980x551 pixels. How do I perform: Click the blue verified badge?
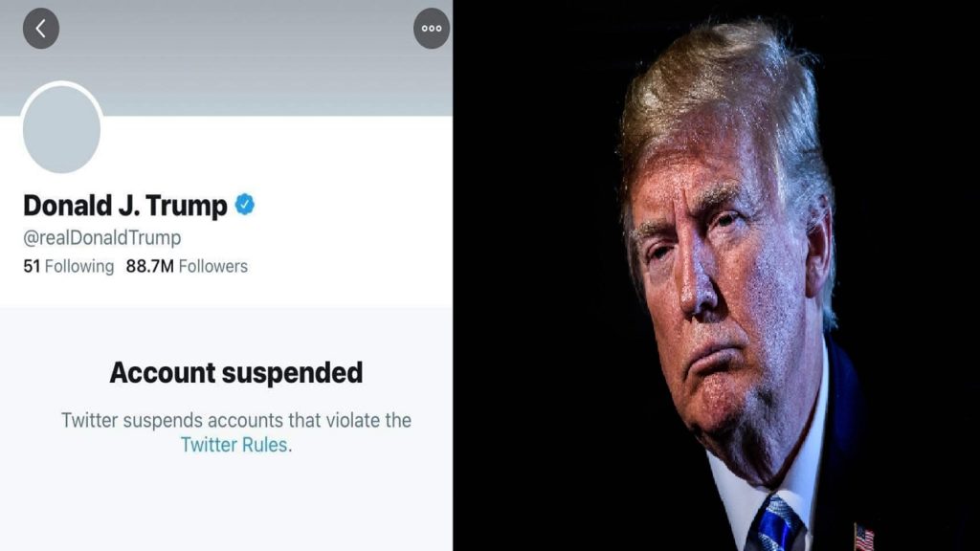tap(244, 205)
